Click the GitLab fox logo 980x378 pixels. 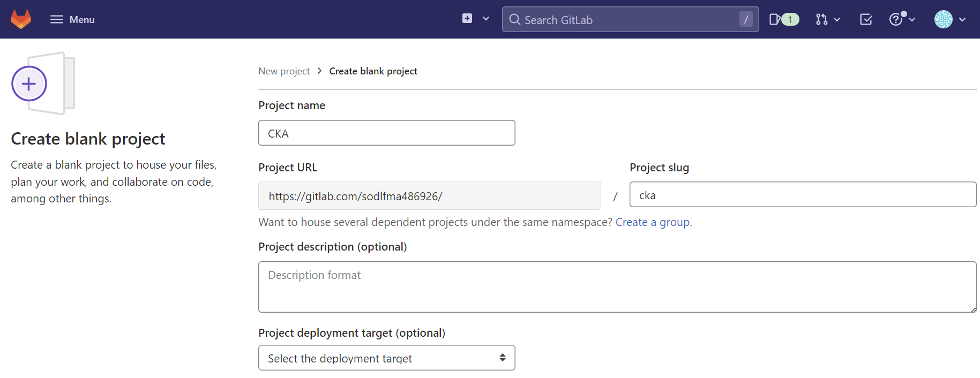(x=21, y=19)
